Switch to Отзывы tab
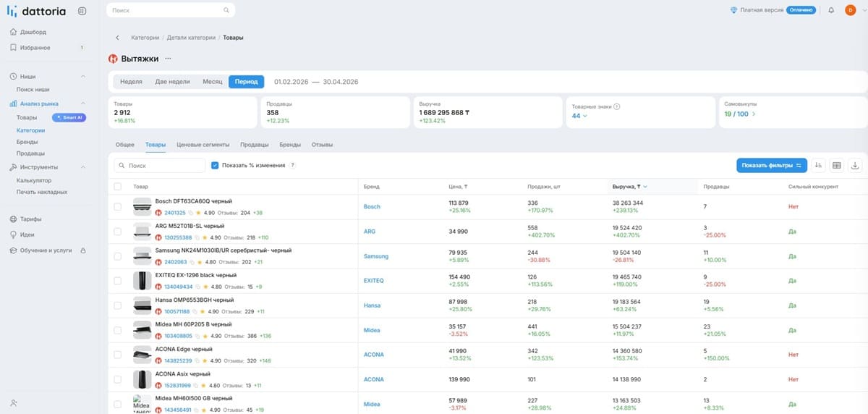868x414 pixels. tap(322, 145)
